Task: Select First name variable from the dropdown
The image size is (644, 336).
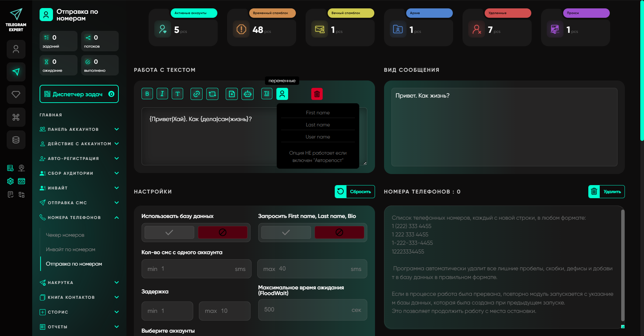Action: (318, 113)
